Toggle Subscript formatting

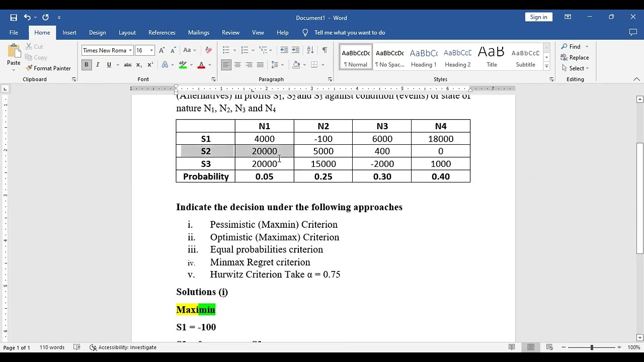click(x=139, y=65)
